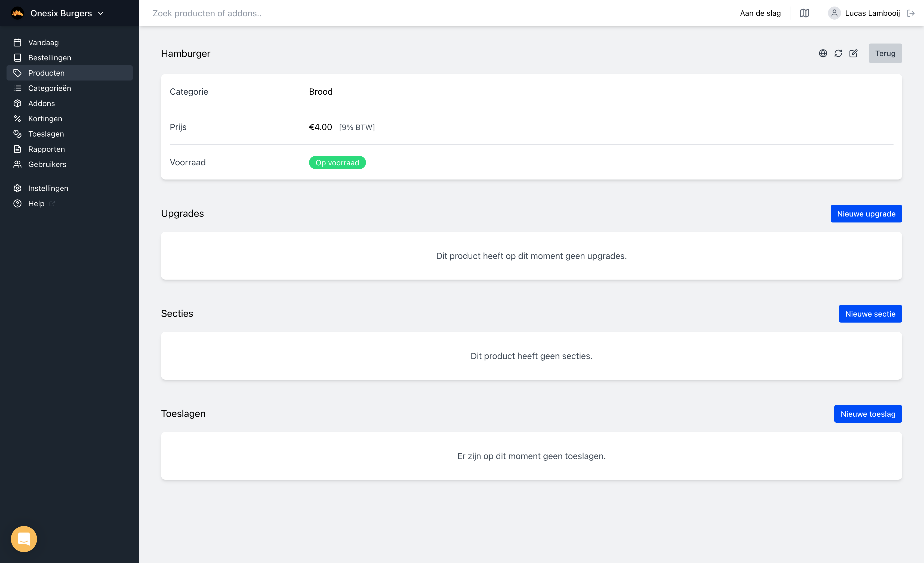
Task: Click the user avatar icon
Action: pyautogui.click(x=834, y=13)
